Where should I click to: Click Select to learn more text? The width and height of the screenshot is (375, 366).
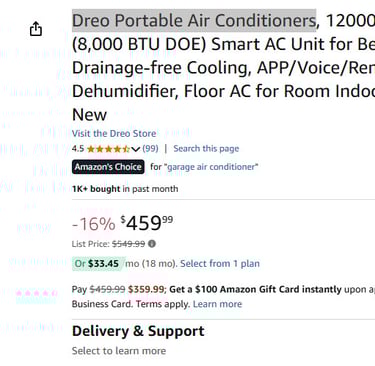pos(119,351)
